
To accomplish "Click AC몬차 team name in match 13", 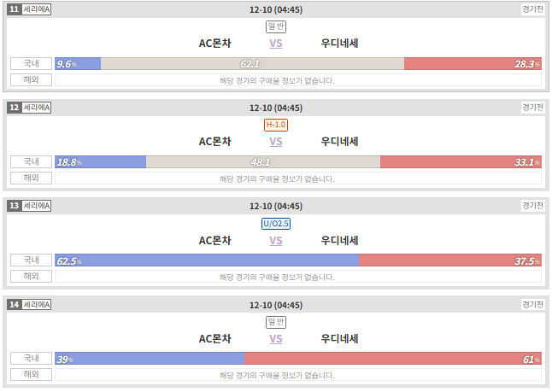I will 214,241.
